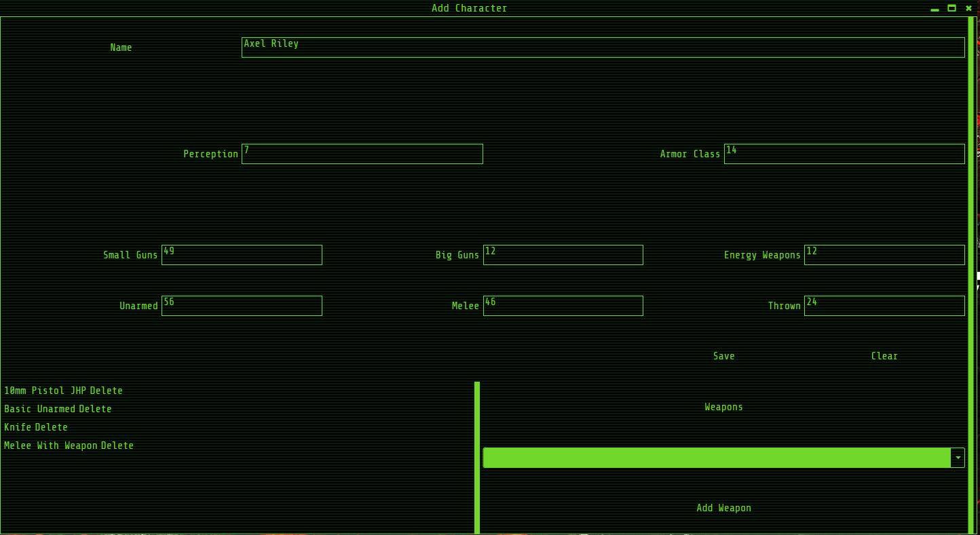Select the Big Guns value field
This screenshot has height=535, width=980.
tap(563, 255)
